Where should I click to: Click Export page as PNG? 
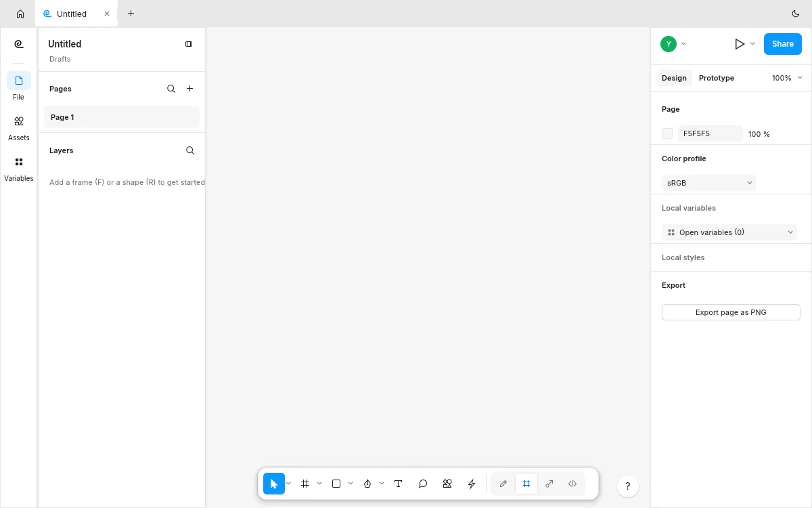click(731, 312)
